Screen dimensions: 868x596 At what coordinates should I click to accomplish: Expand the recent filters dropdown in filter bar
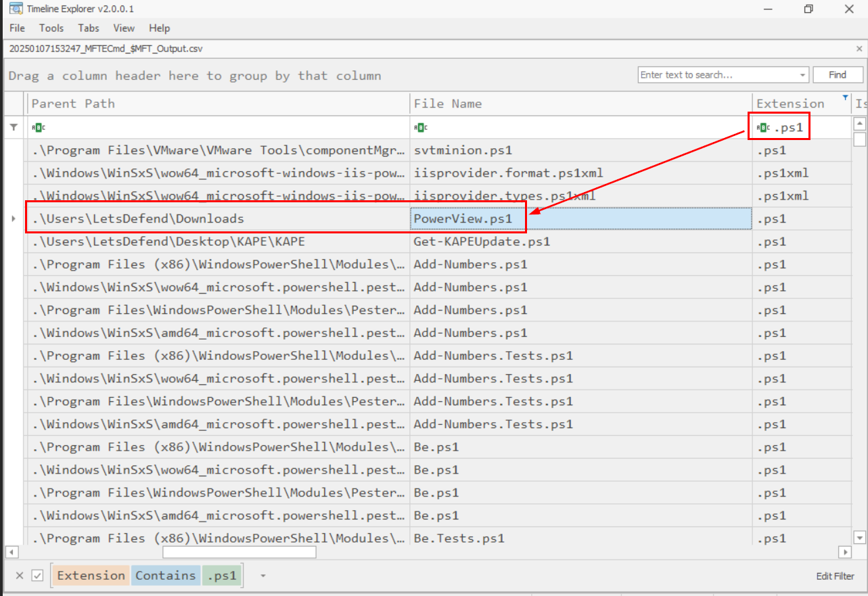point(263,576)
